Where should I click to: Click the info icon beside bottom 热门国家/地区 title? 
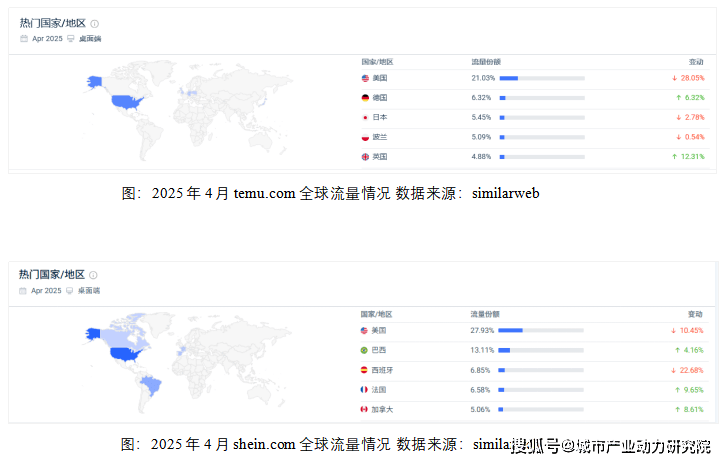click(x=93, y=275)
